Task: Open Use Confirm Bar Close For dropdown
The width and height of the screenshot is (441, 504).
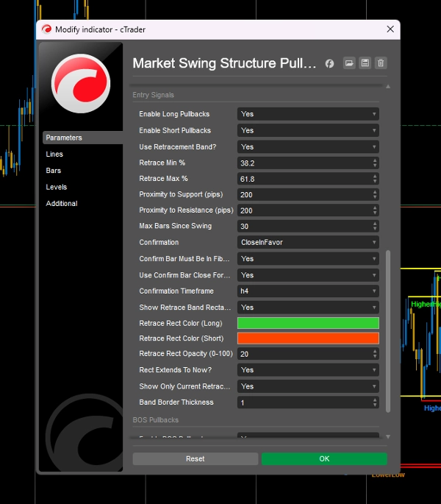Action: point(308,275)
